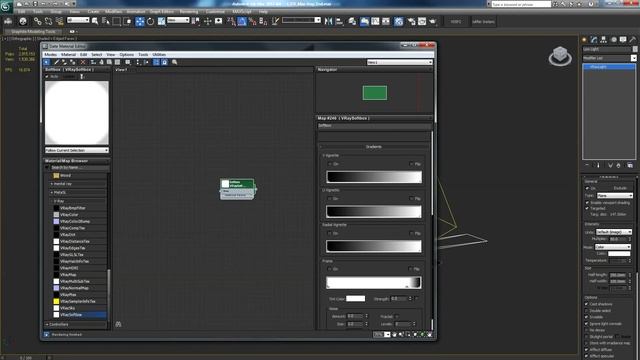Click the zoom magnifier icon in editor toolbar
The width and height of the screenshot is (640, 360).
tap(175, 62)
